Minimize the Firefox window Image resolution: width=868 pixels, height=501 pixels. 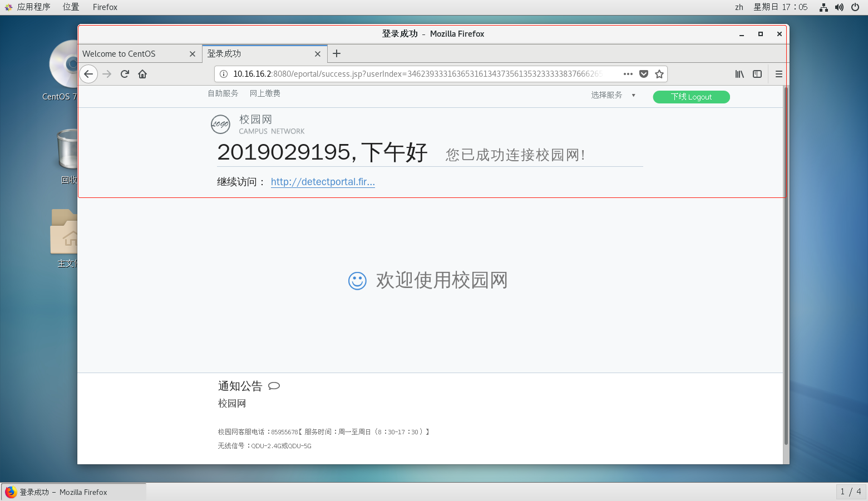click(742, 34)
